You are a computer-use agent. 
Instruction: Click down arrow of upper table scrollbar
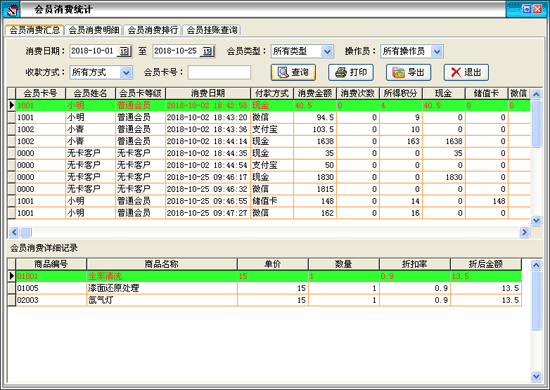click(536, 220)
